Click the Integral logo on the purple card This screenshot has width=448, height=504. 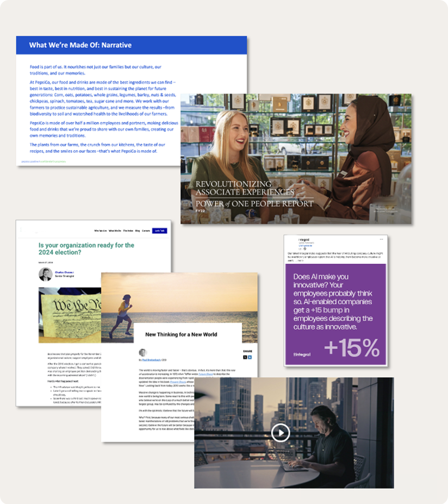point(302,354)
